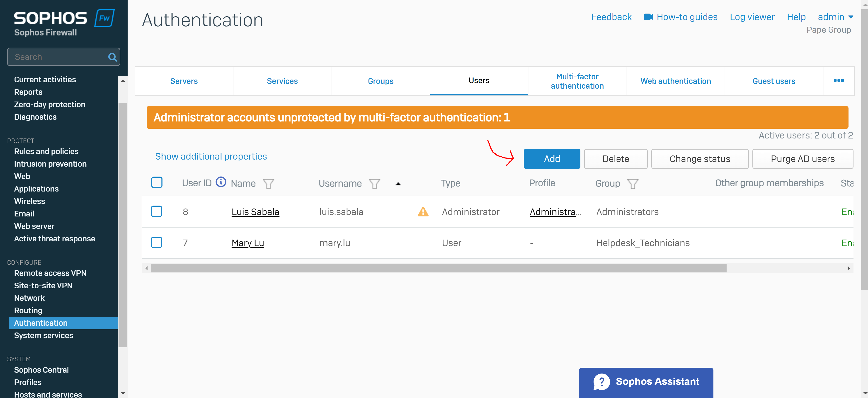
Task: Tick the select-all users checkbox
Action: [x=157, y=182]
